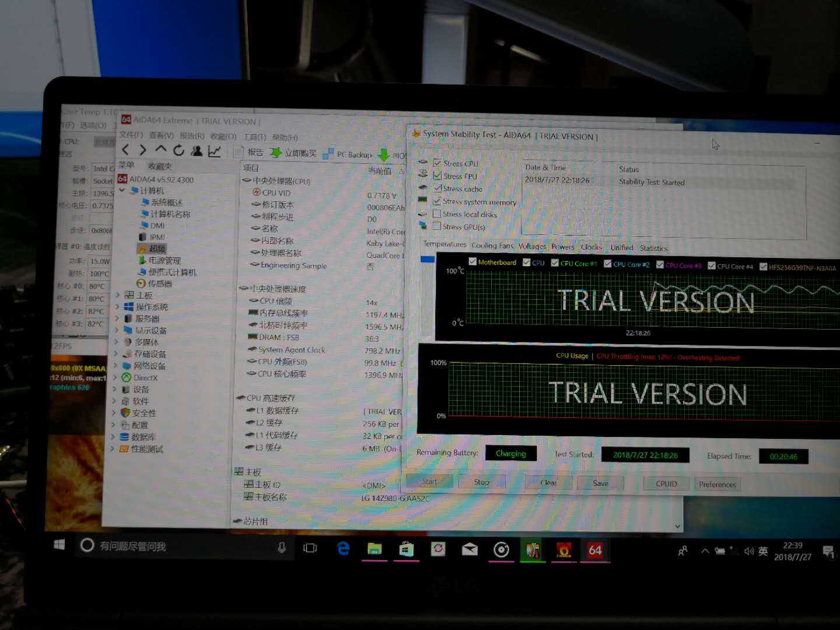Click the Save button in Stability Test
The width and height of the screenshot is (840, 630).
[x=600, y=483]
